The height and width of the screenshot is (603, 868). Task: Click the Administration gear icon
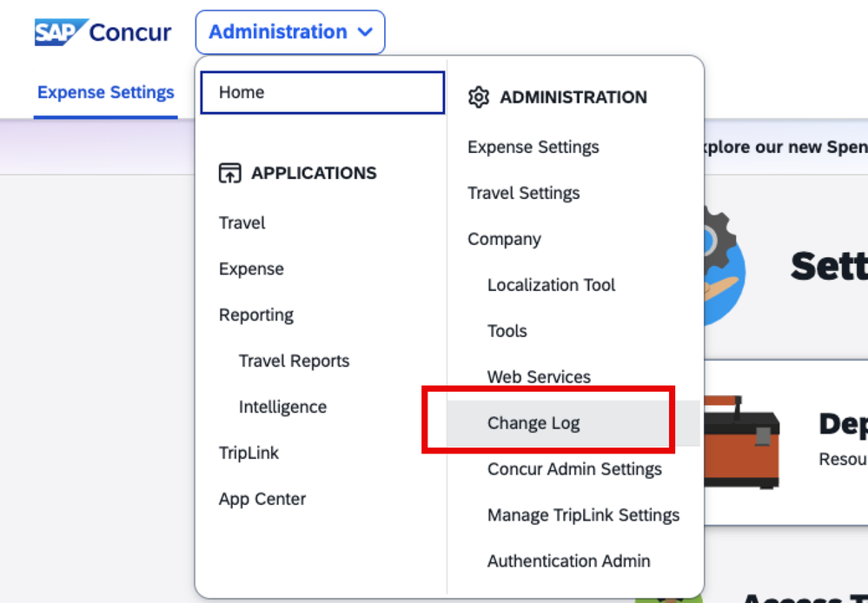click(x=479, y=97)
